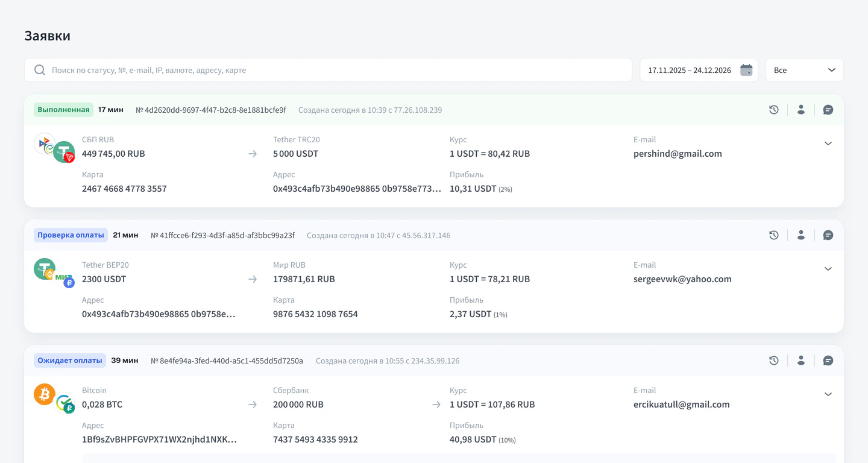Click the Tether TRC20 icon in first order
This screenshot has width=868, height=463.
[x=64, y=153]
